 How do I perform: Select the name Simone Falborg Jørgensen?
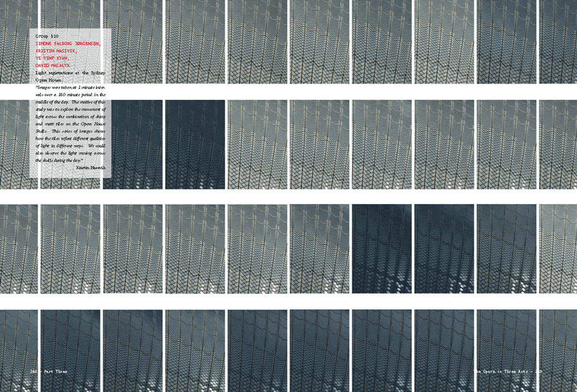coord(68,44)
